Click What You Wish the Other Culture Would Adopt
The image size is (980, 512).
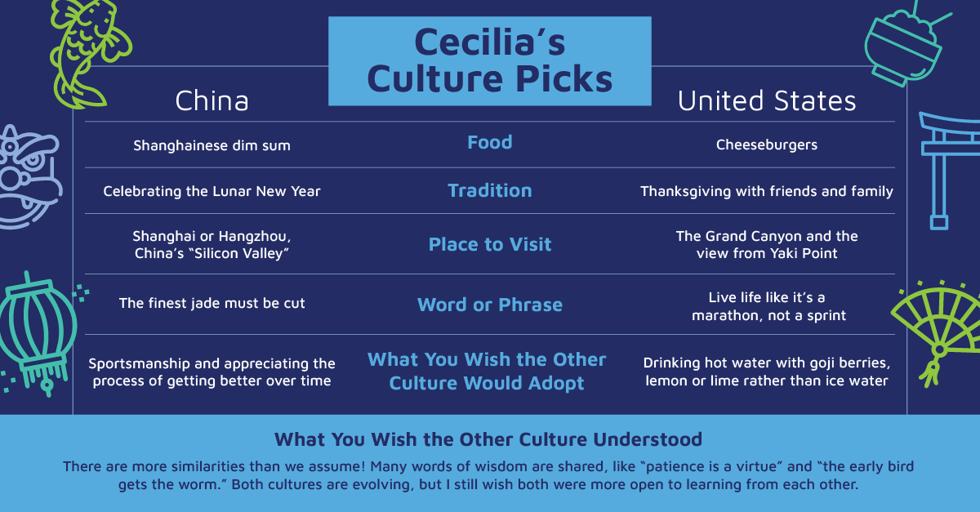click(x=487, y=372)
